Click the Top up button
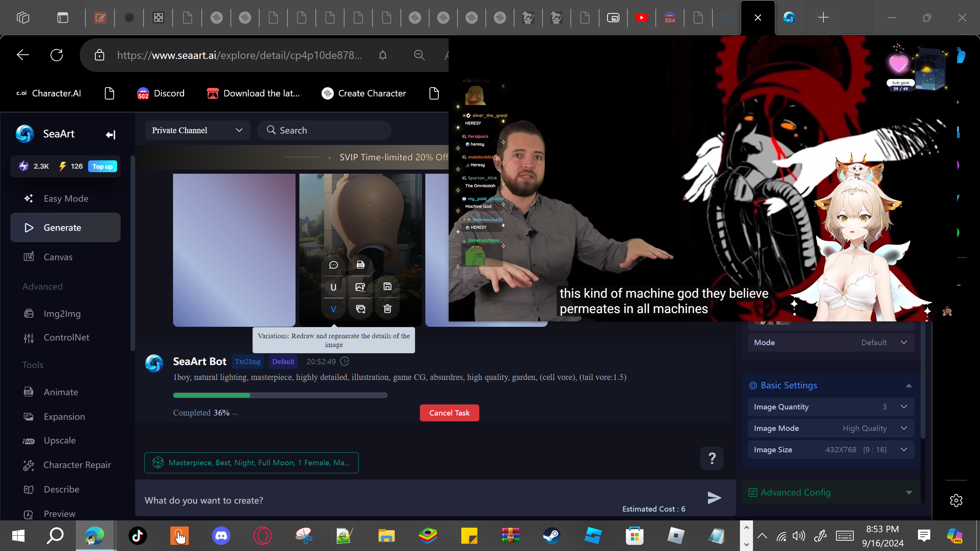This screenshot has width=980, height=551. (103, 166)
